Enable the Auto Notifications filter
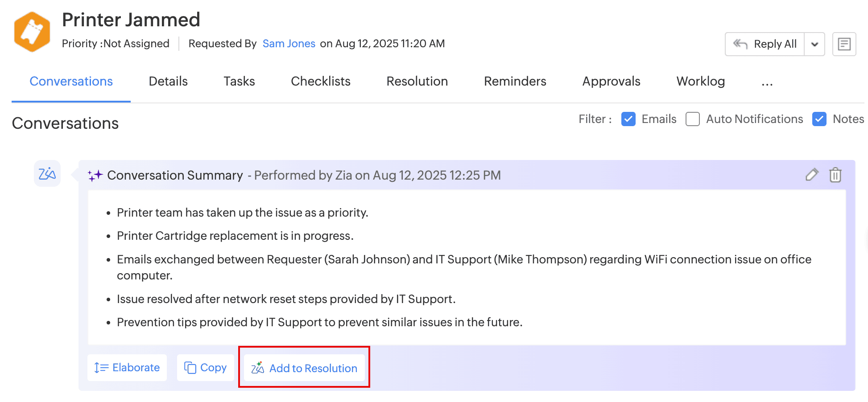Screen dimensions: 868x402 (x=692, y=119)
